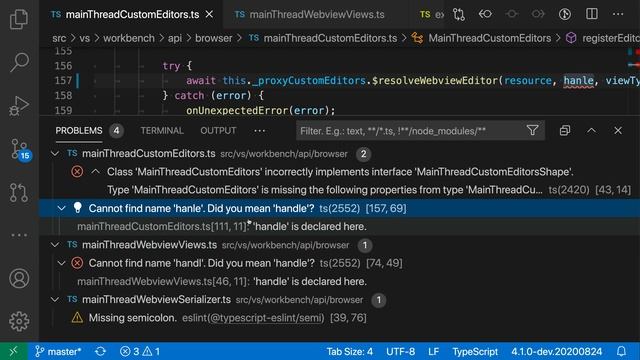
Task: Collapse the multi-line class error message
Action: 96,172
